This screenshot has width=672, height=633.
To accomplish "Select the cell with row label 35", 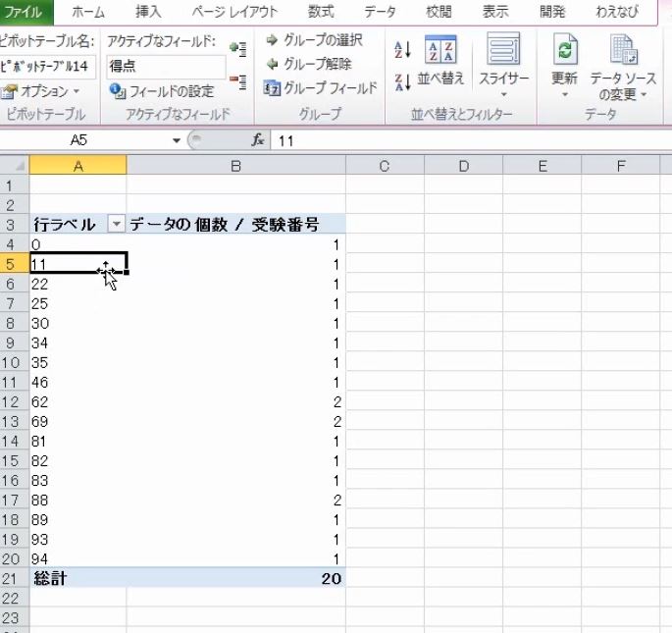I will pyautogui.click(x=78, y=362).
